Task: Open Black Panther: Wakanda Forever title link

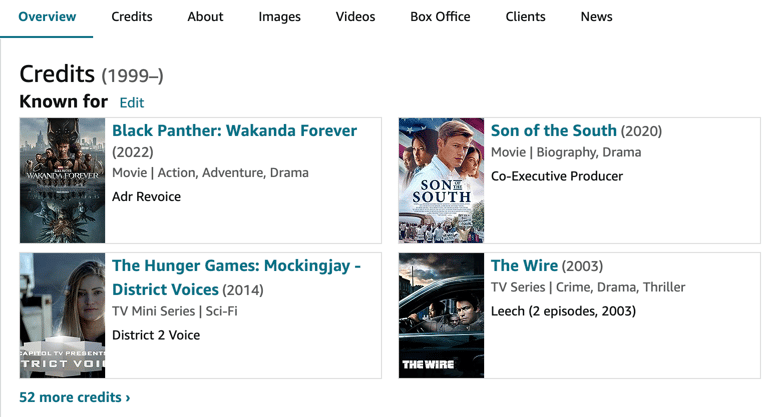Action: point(234,131)
